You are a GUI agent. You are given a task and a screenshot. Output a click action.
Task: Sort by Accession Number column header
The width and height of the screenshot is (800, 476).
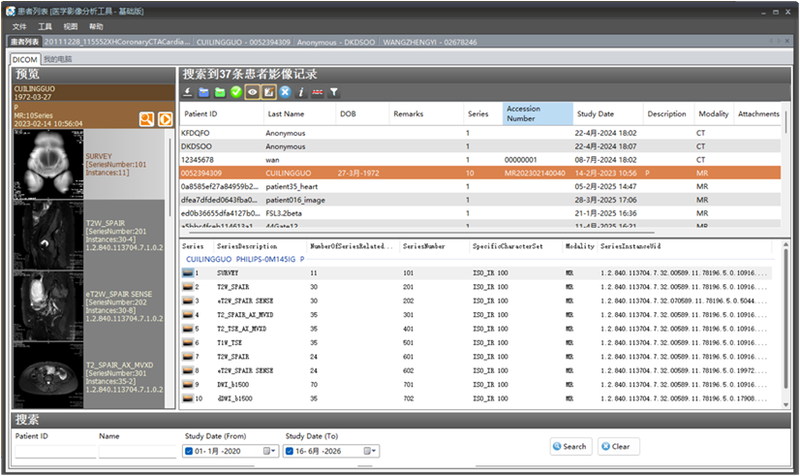pos(537,114)
